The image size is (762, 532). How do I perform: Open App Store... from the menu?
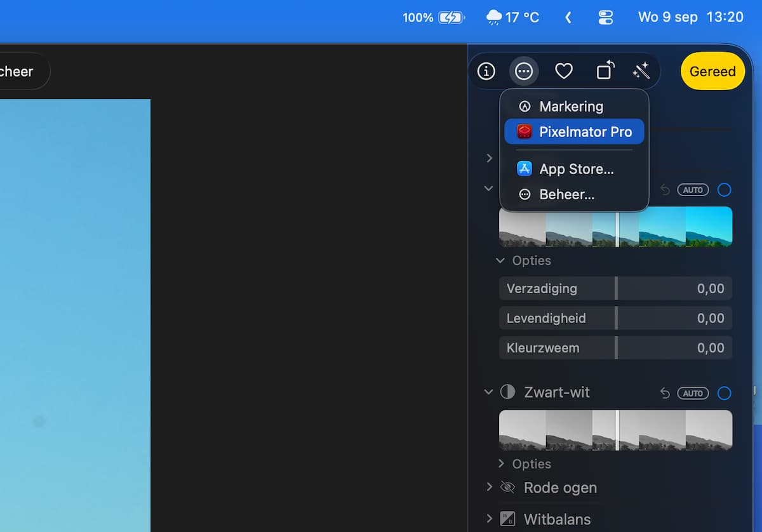point(574,169)
